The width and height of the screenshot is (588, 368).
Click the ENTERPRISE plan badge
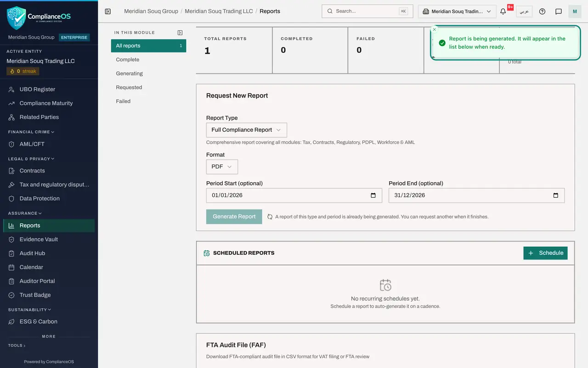[x=74, y=37]
